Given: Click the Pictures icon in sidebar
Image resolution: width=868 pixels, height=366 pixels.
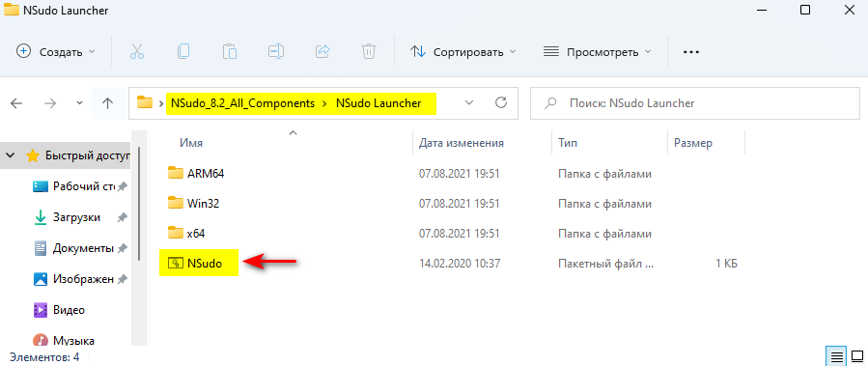Looking at the screenshot, I should [x=41, y=279].
